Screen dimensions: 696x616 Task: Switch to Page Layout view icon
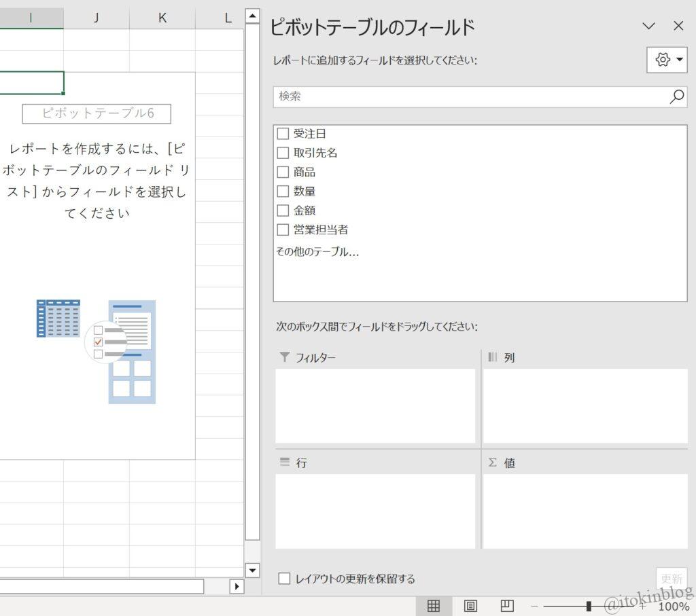(470, 606)
